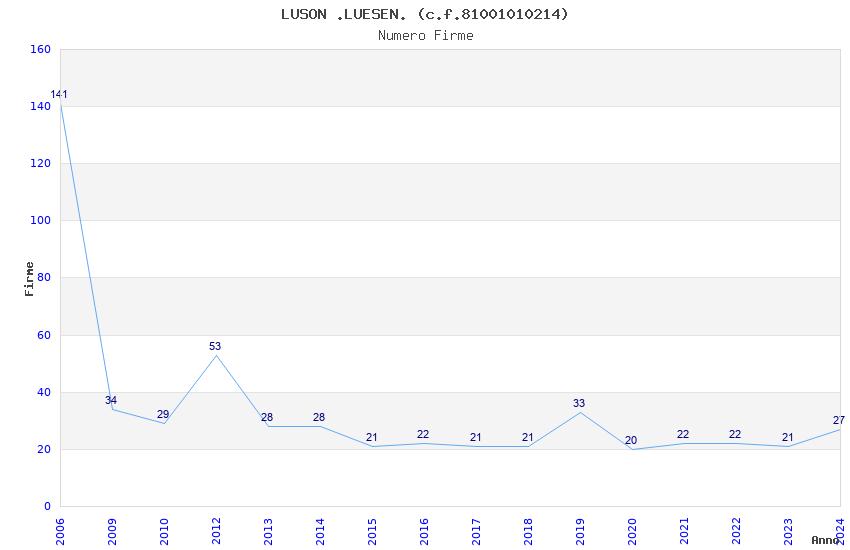The width and height of the screenshot is (850, 550).
Task: Select the 2015 year axis label
Action: [x=372, y=531]
